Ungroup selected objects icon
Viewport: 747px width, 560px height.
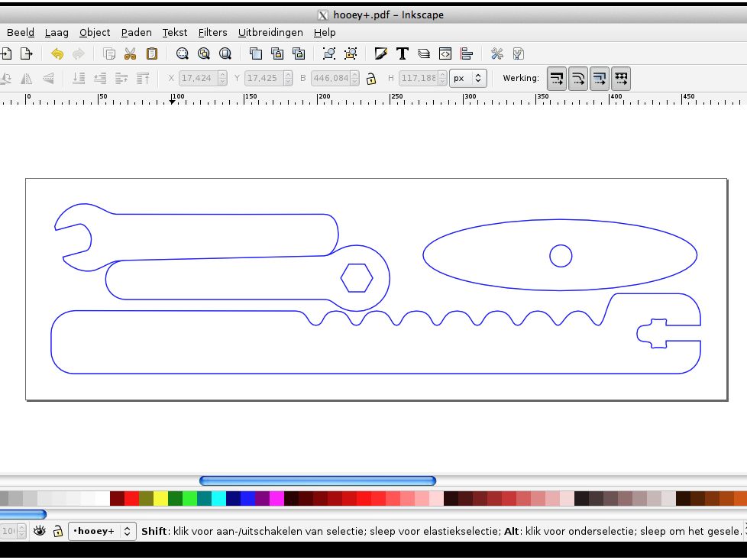tap(350, 53)
